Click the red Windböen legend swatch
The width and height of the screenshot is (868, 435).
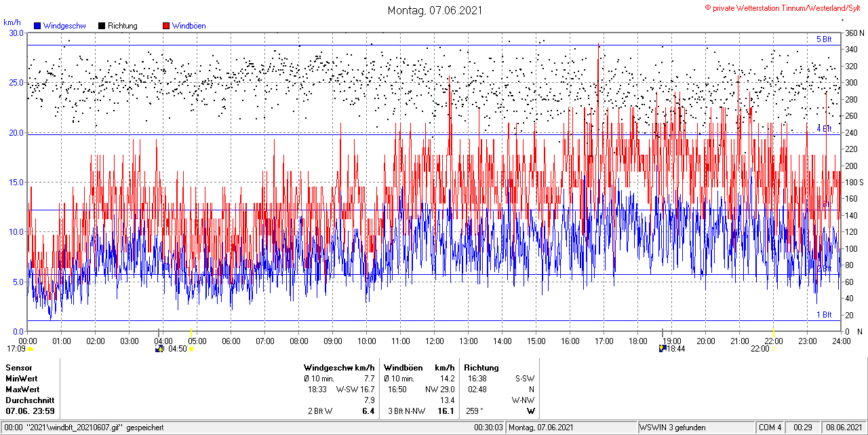(166, 26)
